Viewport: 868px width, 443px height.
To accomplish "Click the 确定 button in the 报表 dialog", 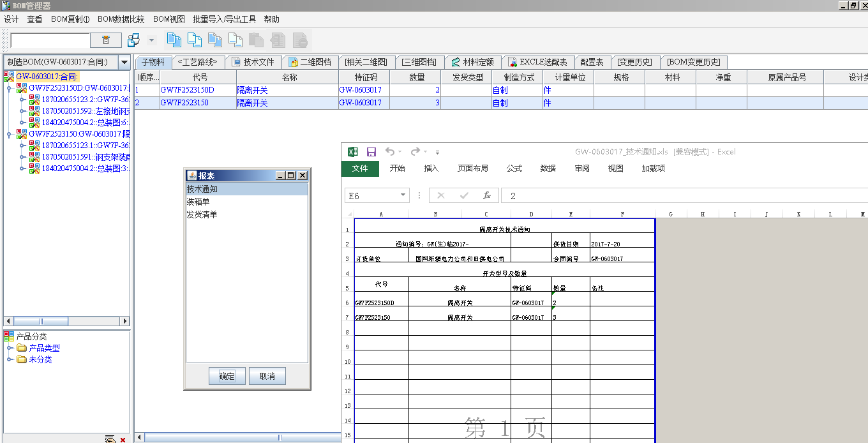I will 227,377.
